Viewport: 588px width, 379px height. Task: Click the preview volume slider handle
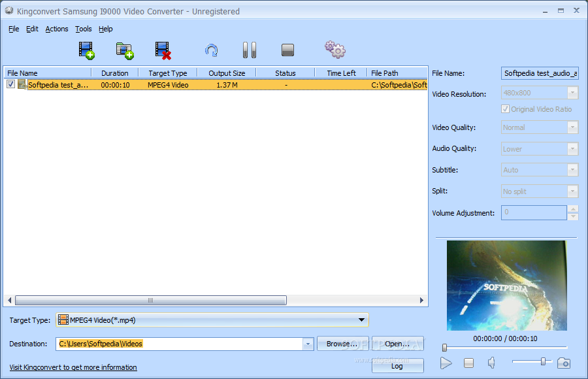(x=543, y=361)
